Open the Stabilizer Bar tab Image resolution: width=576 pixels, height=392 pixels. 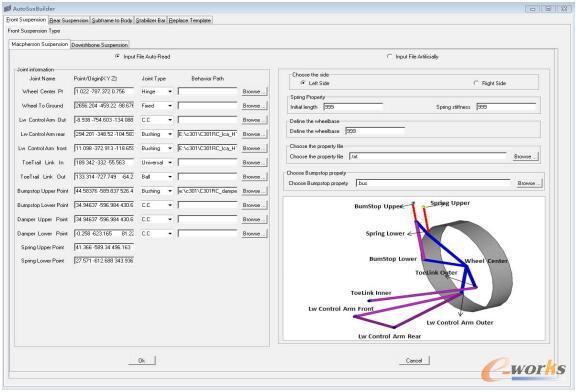point(151,21)
